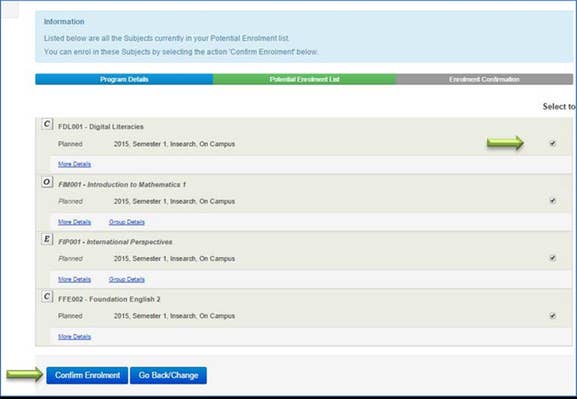Click the FDL001 - Digital Literacies title
This screenshot has height=399, width=577.
click(101, 127)
